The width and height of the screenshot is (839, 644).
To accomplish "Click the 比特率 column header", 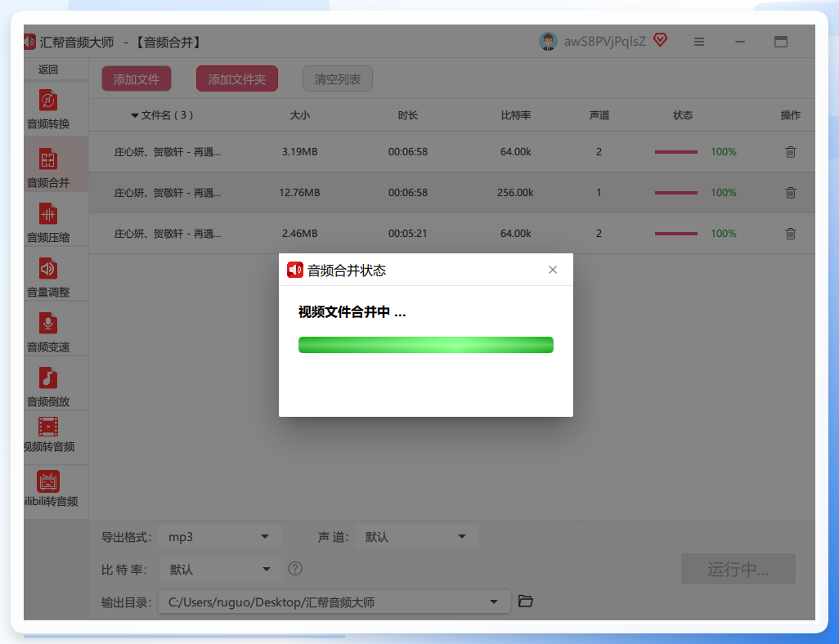I will pos(516,115).
